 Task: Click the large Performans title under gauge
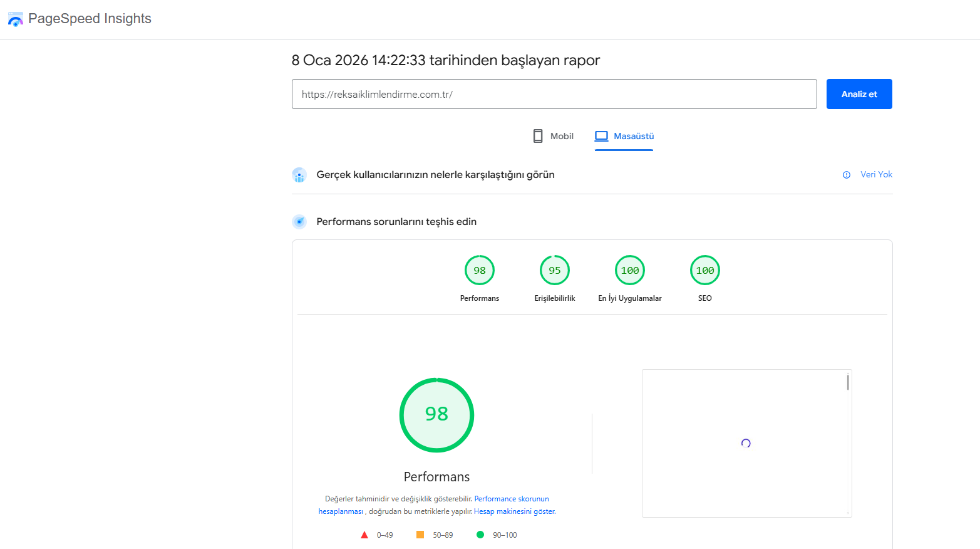(436, 477)
